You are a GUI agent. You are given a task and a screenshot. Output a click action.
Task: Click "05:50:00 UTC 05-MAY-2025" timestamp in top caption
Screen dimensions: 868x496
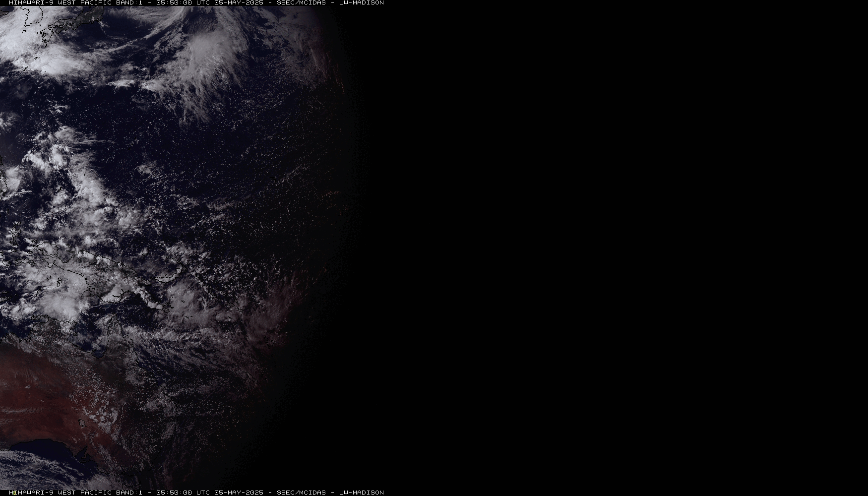(x=210, y=2)
